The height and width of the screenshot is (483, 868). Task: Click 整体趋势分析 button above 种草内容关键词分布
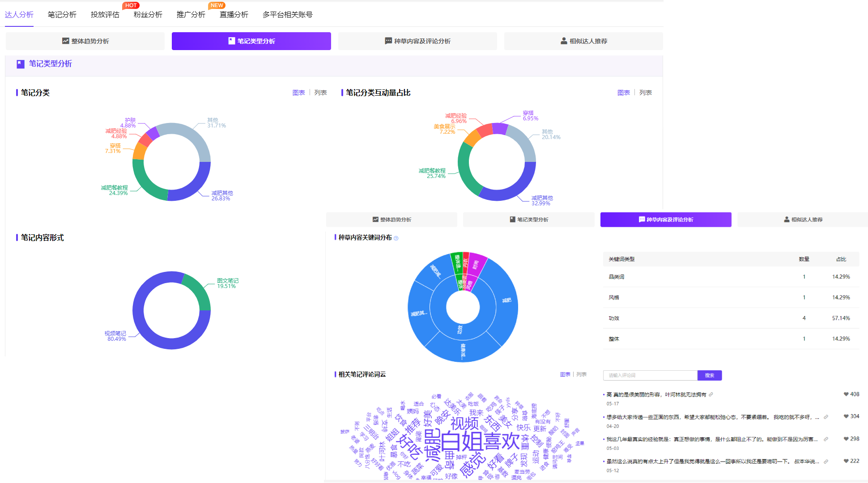(391, 220)
